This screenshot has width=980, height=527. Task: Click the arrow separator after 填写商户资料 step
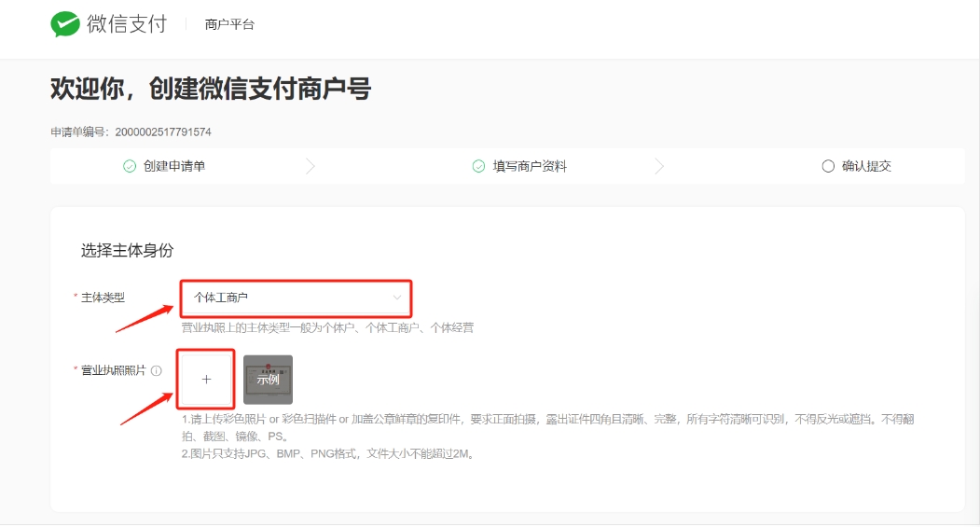pyautogui.click(x=660, y=166)
